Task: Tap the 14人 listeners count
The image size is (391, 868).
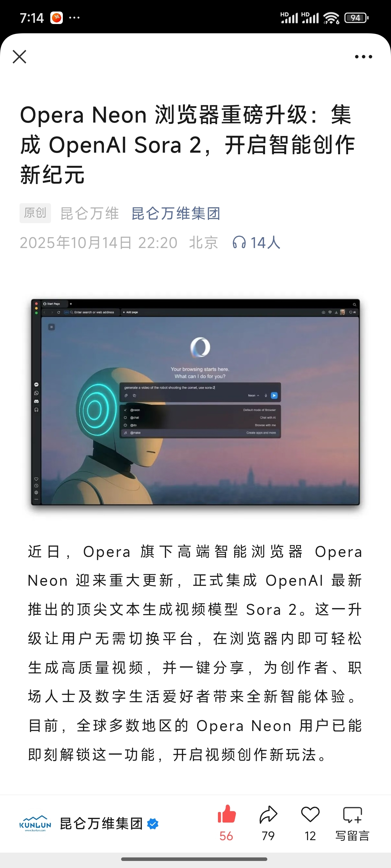Action: [265, 243]
